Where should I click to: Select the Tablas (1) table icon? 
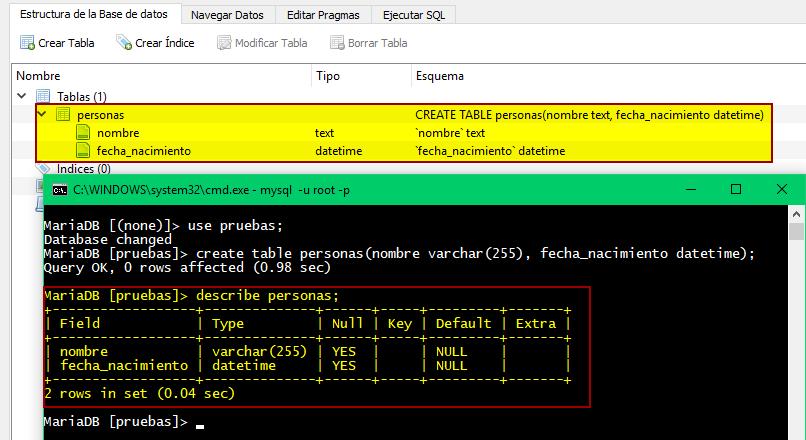pos(43,96)
